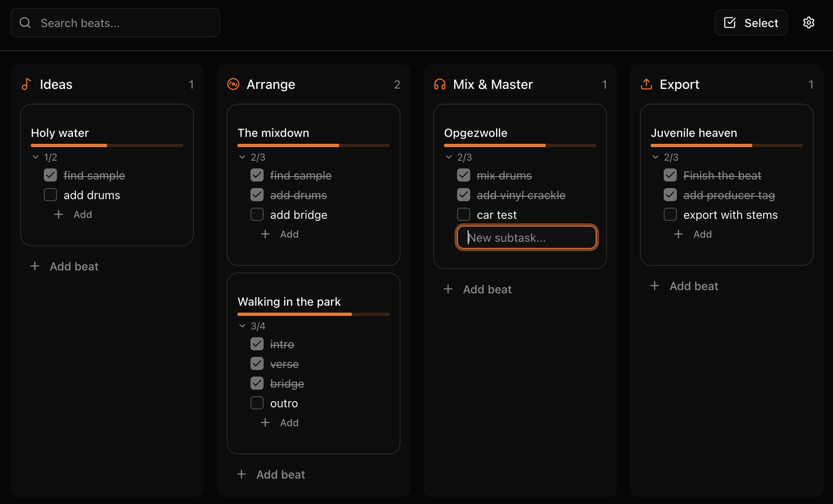The width and height of the screenshot is (833, 504).
Task: Click the vinyl record icon beside Arrange
Action: (x=233, y=84)
